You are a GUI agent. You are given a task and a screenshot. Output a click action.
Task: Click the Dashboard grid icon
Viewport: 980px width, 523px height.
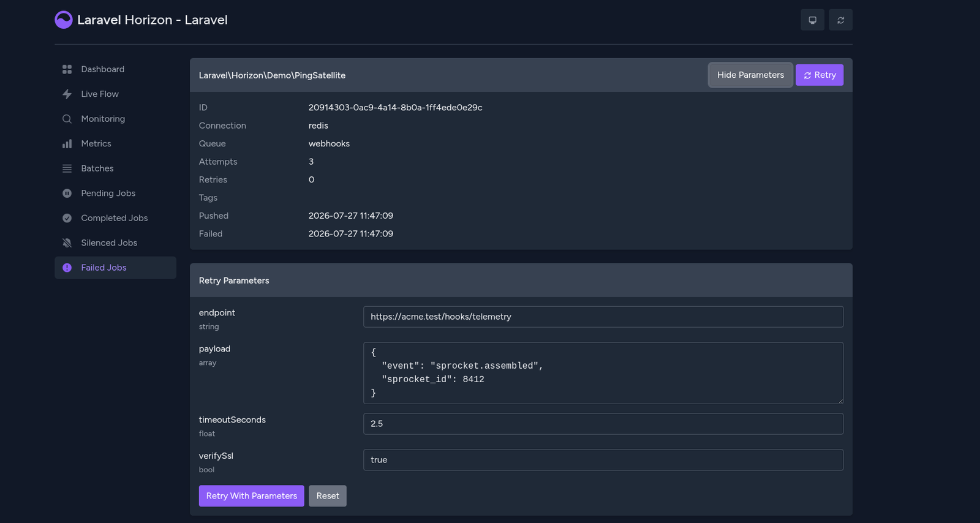point(67,69)
